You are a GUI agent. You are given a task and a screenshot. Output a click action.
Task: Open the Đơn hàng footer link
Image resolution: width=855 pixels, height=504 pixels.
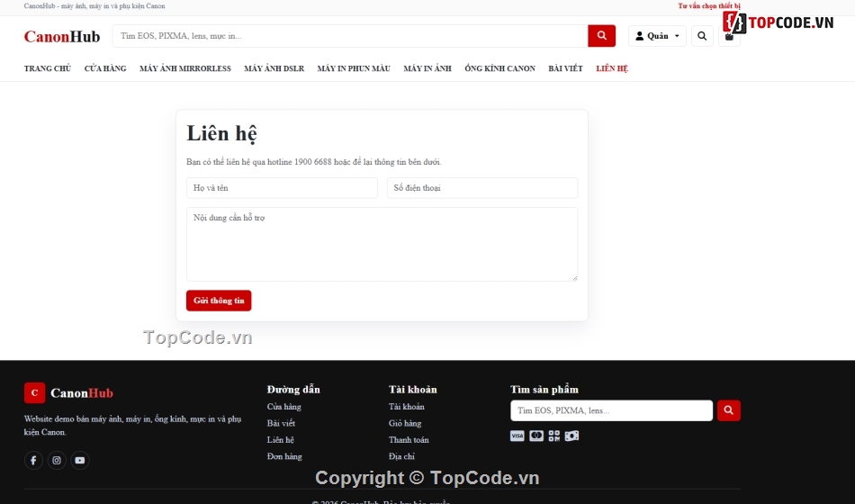click(284, 456)
